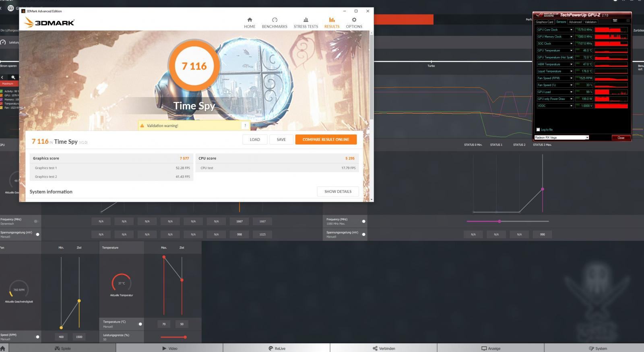Click the back chevron in Radeon graph panel
This screenshot has width=644, height=352.
[x=2, y=77]
